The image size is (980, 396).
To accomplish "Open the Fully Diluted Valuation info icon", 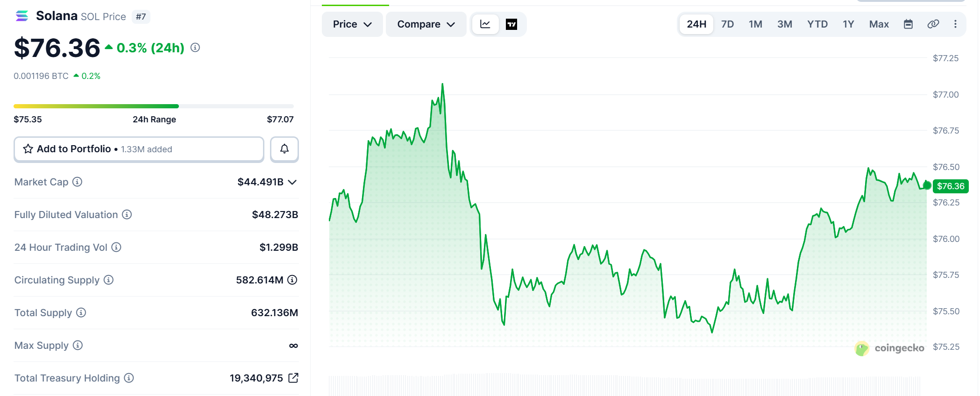I will pyautogui.click(x=127, y=214).
